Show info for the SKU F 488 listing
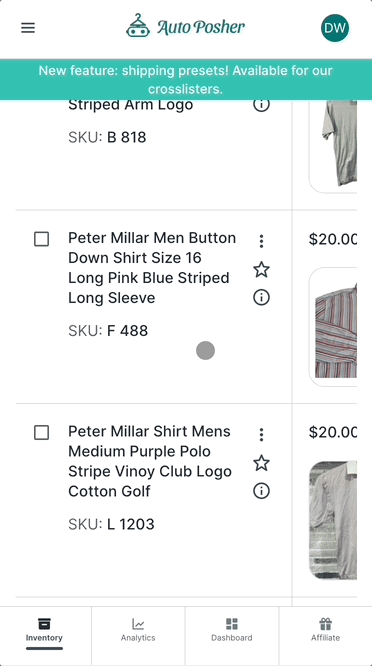372x666 pixels. (x=261, y=298)
